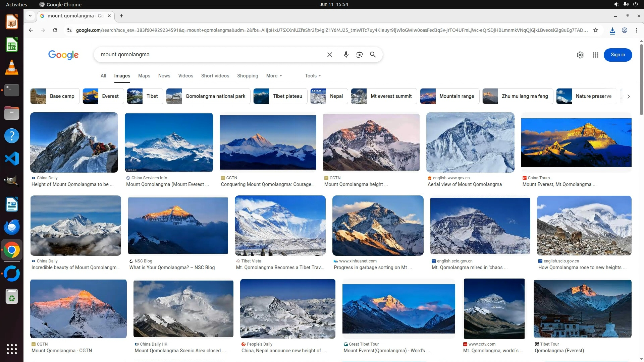Clear the search box with X icon
Viewport: 644px width, 362px height.
329,55
